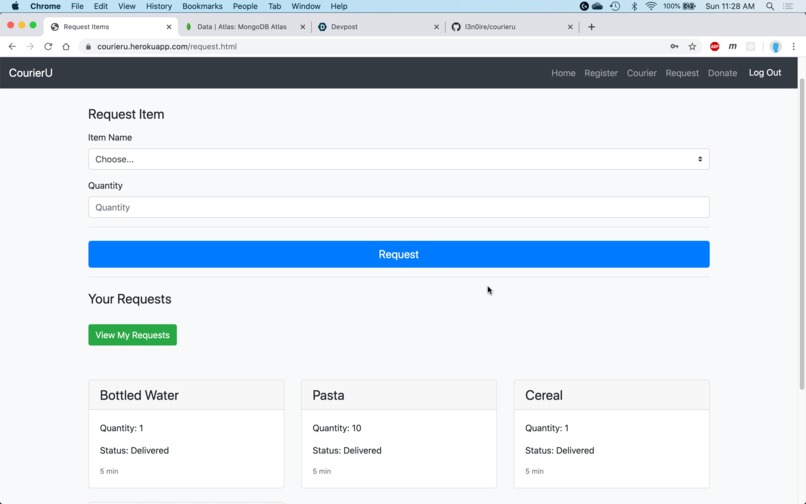Open Register in the navbar

600,73
